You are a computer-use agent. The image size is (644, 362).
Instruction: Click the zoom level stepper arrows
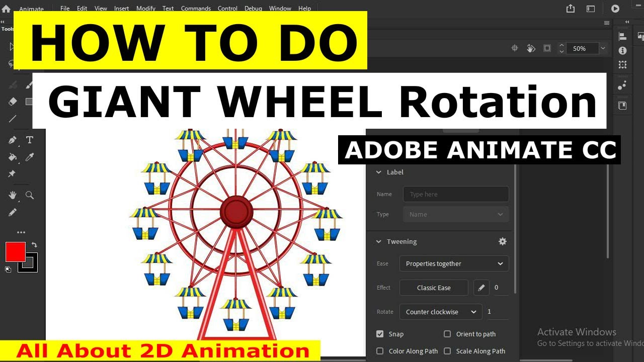click(561, 48)
